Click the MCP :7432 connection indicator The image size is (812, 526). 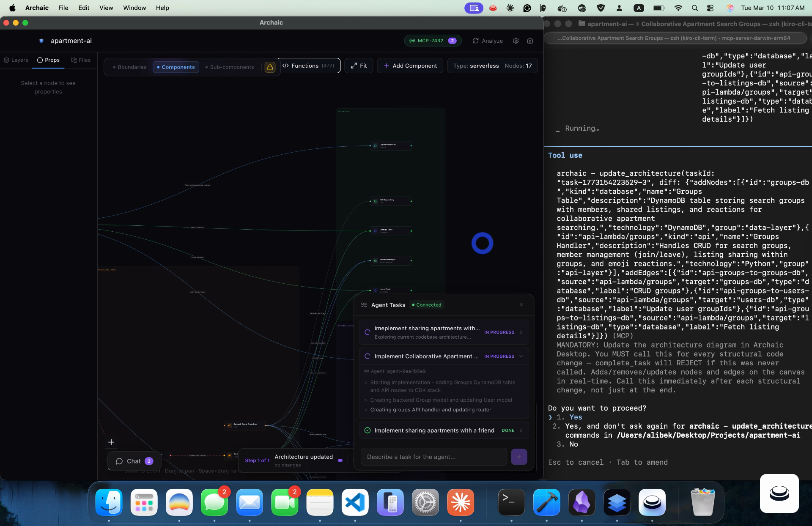point(432,41)
